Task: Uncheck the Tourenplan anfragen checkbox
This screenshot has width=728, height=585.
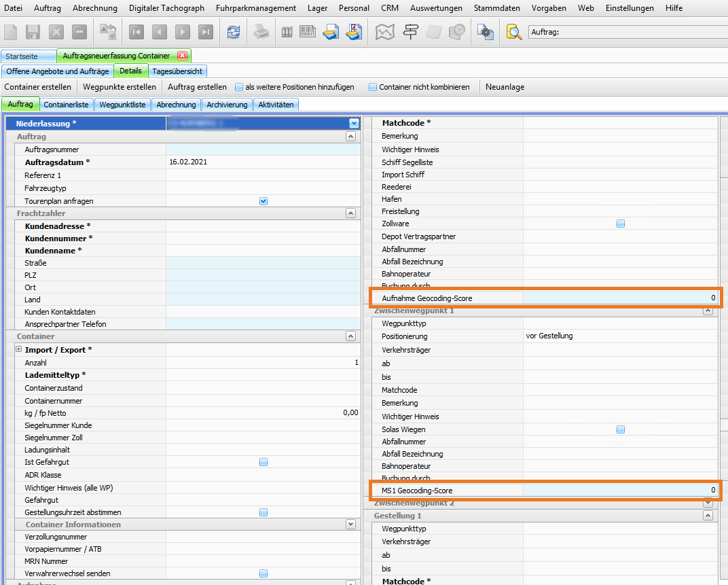Action: coord(263,201)
